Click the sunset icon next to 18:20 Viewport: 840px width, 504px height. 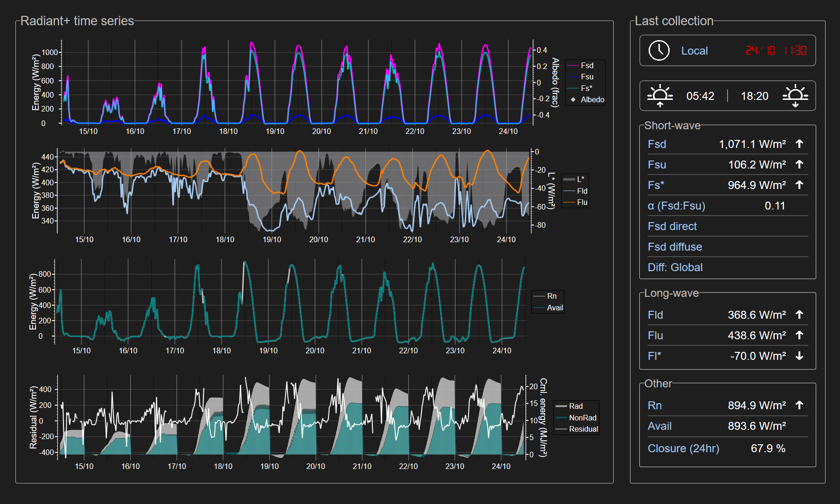coord(795,96)
